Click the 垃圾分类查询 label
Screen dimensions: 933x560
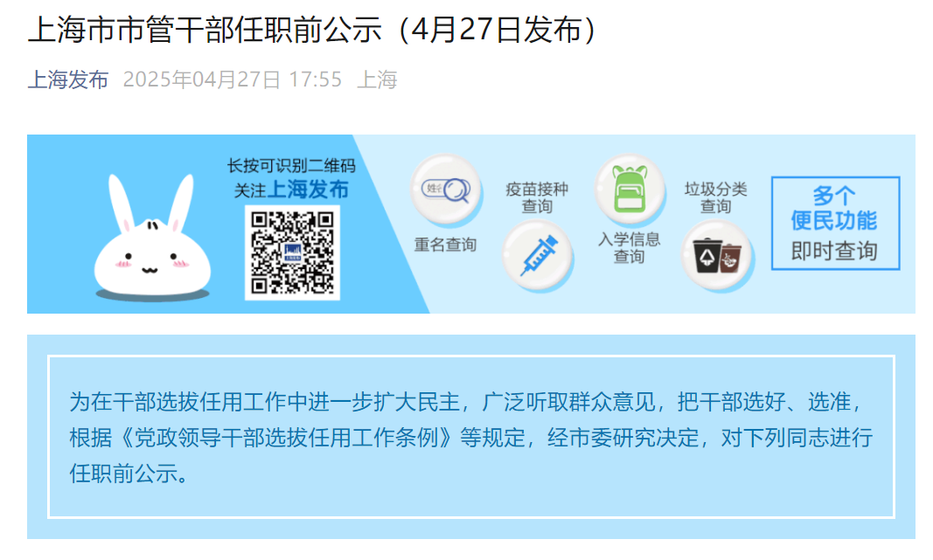click(x=715, y=198)
